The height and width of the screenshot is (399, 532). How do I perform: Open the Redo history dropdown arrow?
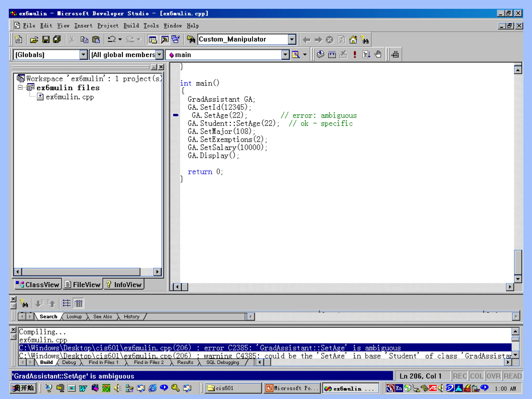pos(139,39)
